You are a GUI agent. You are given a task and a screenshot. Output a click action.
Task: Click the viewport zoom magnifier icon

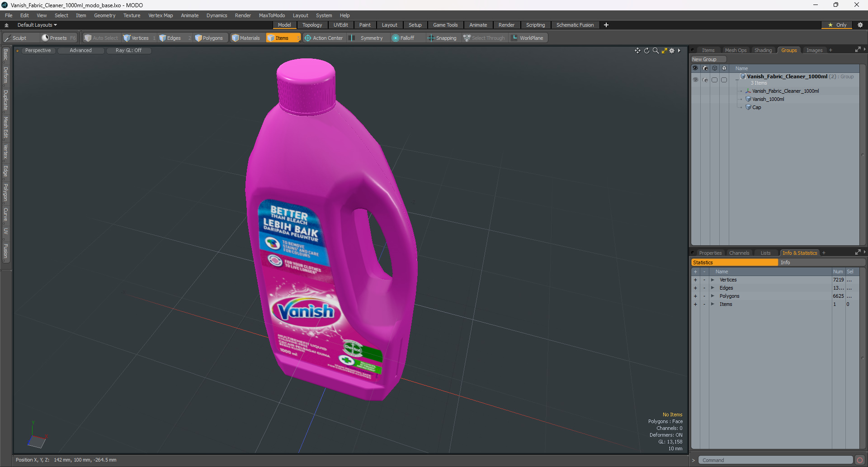(x=656, y=51)
